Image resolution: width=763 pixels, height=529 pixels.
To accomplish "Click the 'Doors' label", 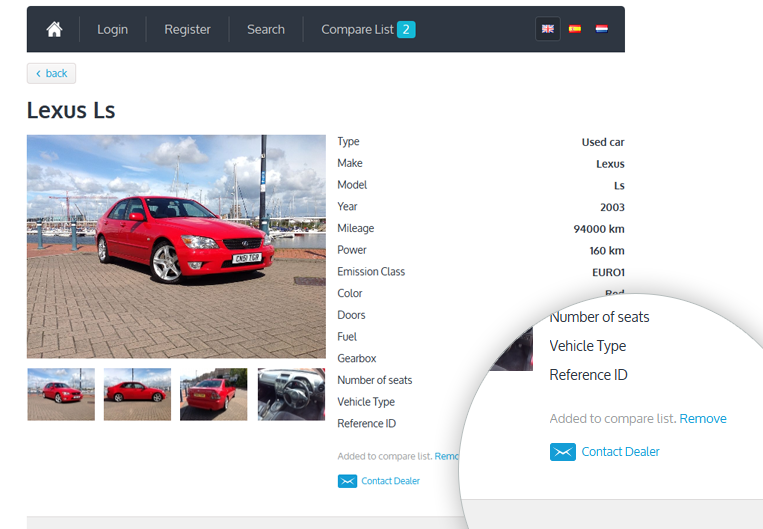I will (x=351, y=315).
